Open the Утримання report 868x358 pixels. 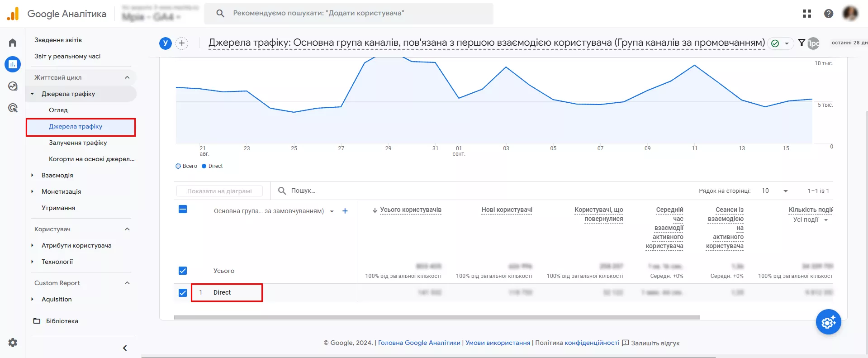click(x=58, y=208)
